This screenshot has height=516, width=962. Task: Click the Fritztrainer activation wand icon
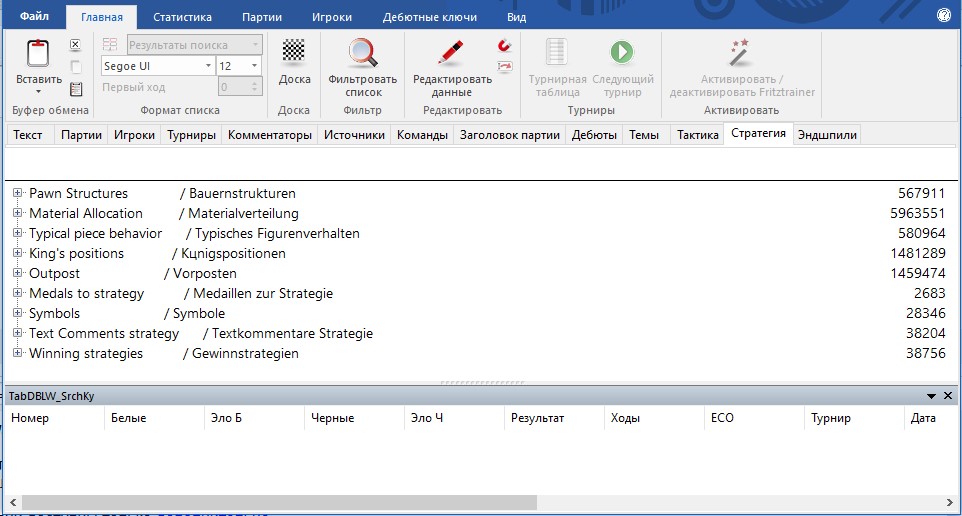(740, 50)
